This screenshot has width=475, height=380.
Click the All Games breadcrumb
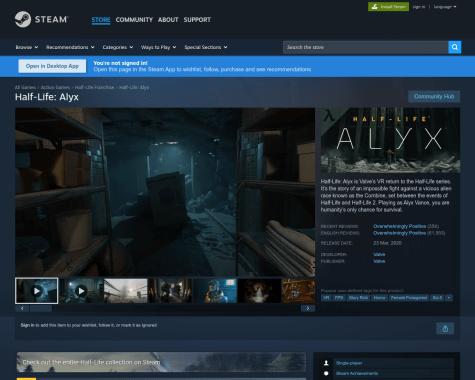(25, 87)
